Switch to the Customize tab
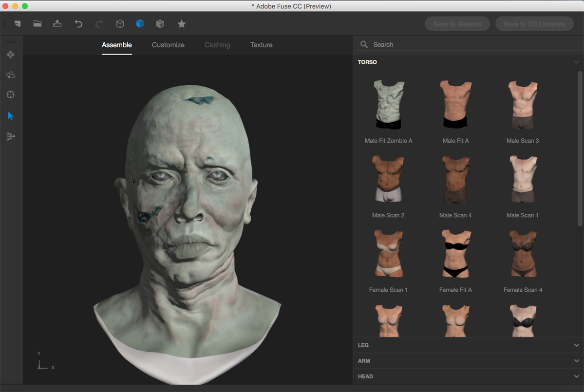Screen dimensions: 584x392 (168, 45)
